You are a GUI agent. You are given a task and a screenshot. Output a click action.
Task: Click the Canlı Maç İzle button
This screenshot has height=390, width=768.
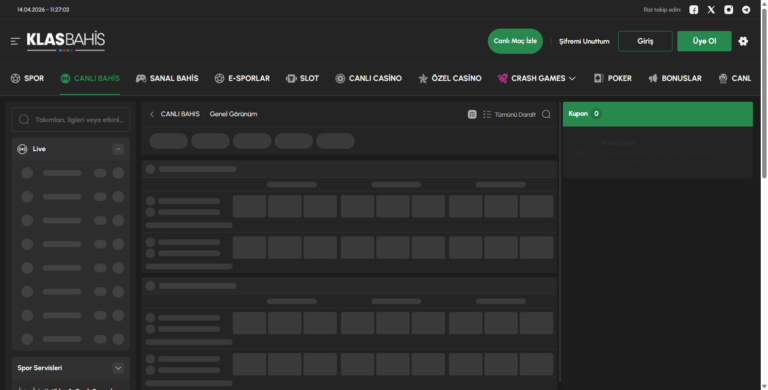515,41
